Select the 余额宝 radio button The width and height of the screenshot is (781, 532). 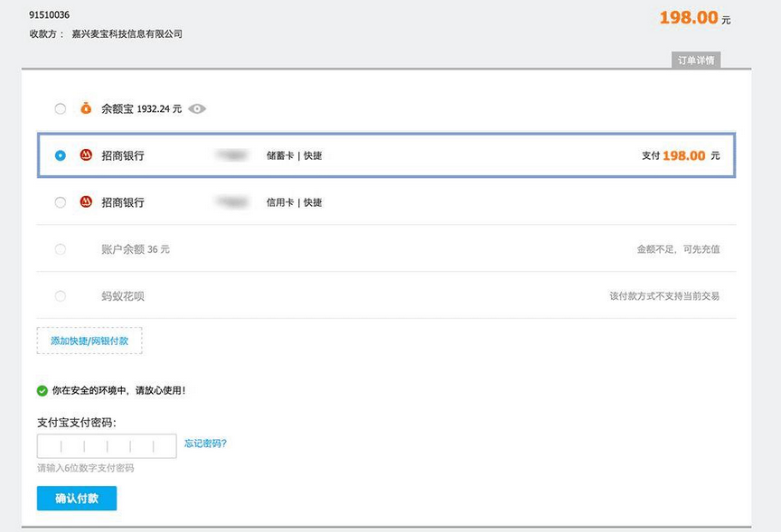(61, 108)
